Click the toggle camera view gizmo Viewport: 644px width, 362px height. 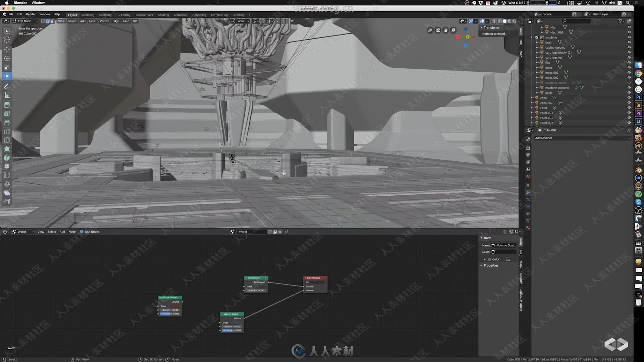pyautogui.click(x=438, y=31)
